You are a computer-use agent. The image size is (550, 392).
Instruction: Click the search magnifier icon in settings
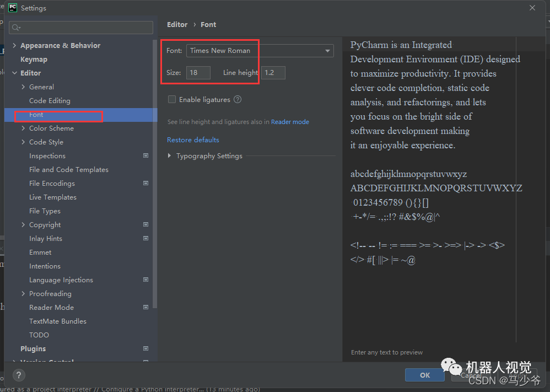16,28
